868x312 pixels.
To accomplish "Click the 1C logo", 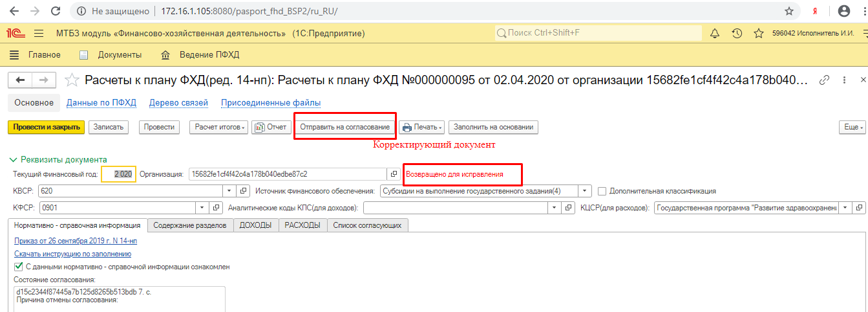I will pos(16,33).
